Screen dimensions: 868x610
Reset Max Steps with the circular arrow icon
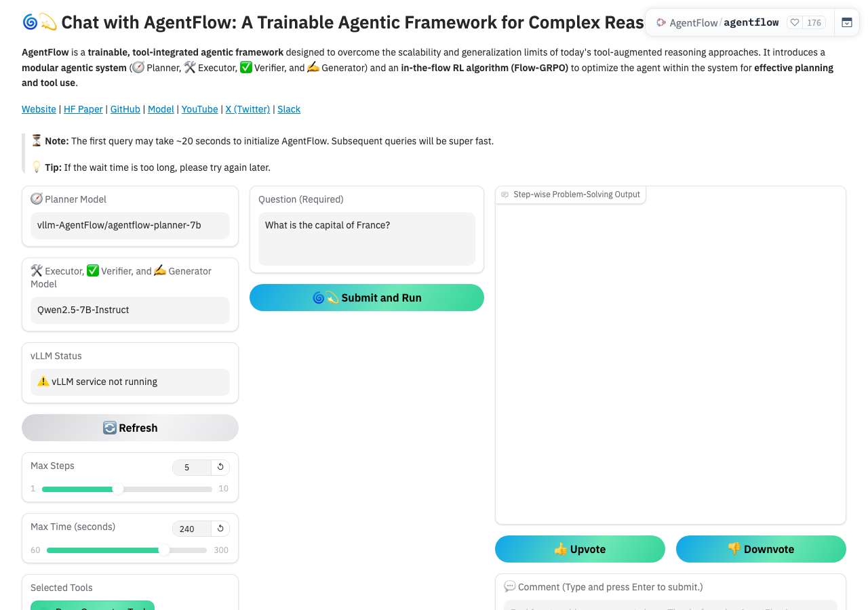coord(220,467)
